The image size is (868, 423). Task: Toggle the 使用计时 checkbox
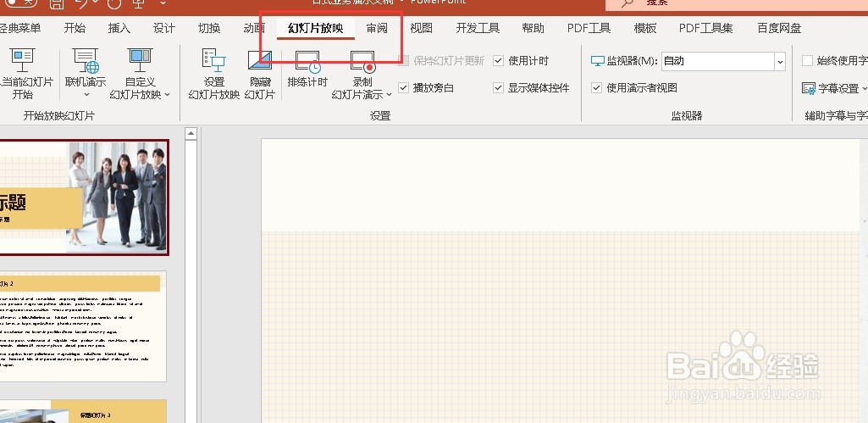tap(499, 61)
